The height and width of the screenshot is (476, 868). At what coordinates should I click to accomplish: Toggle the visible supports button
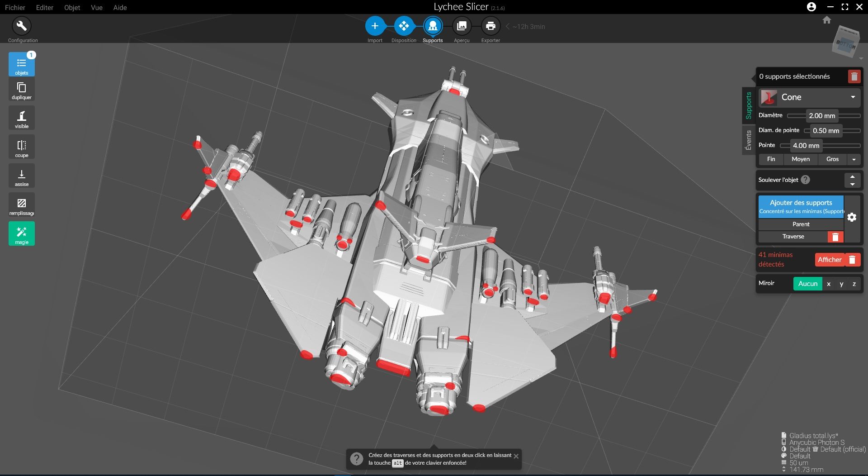click(x=22, y=119)
